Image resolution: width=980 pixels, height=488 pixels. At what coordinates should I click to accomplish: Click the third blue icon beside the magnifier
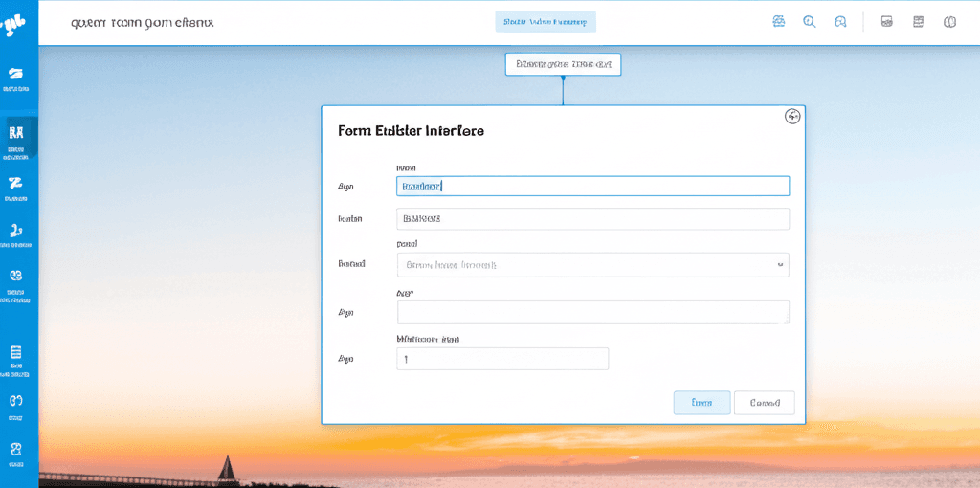[840, 22]
